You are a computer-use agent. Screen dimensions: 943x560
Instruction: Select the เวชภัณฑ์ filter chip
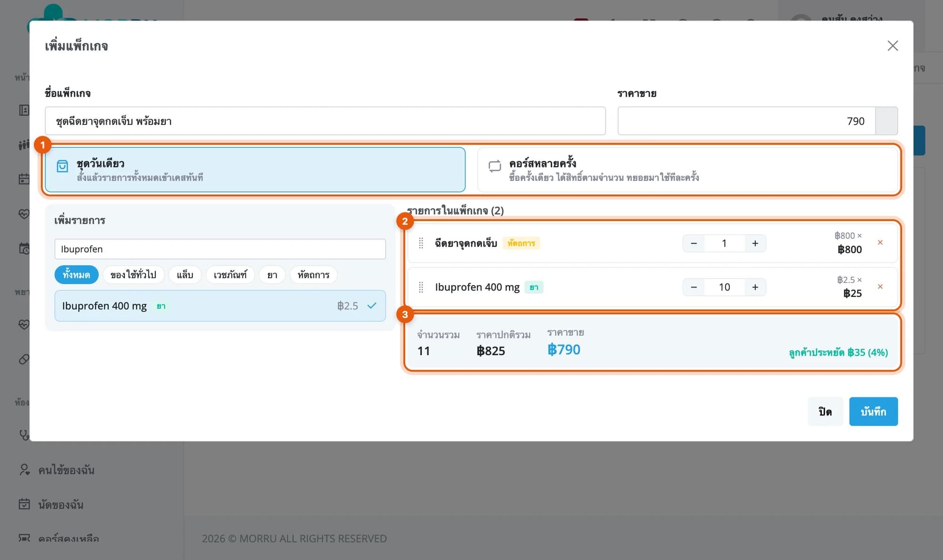tap(230, 275)
